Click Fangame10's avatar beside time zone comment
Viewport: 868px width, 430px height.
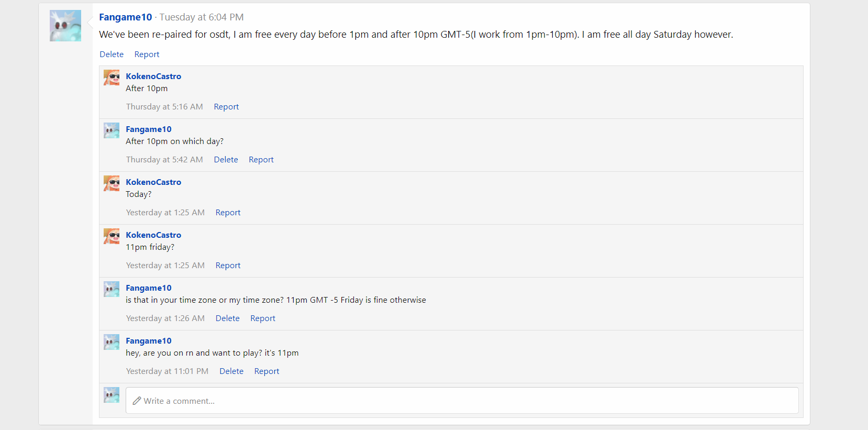tap(112, 289)
